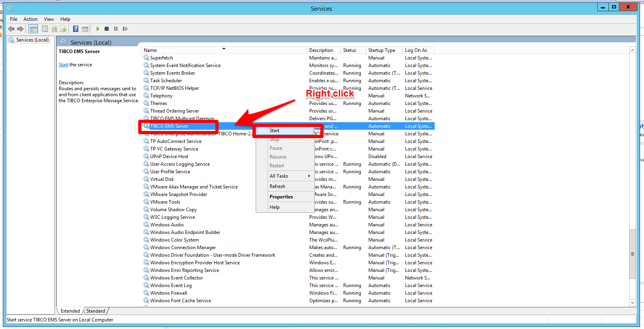
Task: Choose Refresh in the context menu
Action: click(x=285, y=186)
